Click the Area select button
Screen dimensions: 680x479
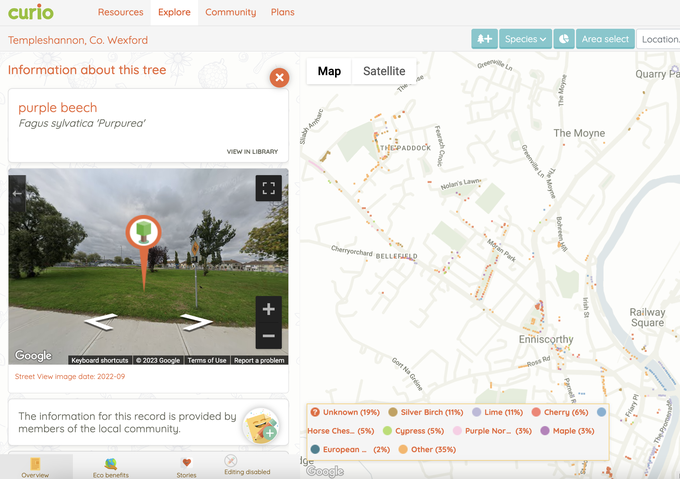[605, 39]
